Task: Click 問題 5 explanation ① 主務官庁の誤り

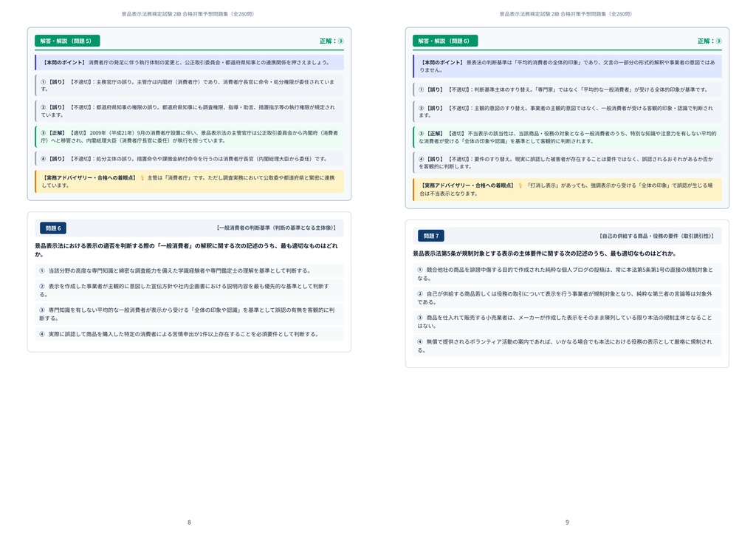Action: tap(189, 86)
